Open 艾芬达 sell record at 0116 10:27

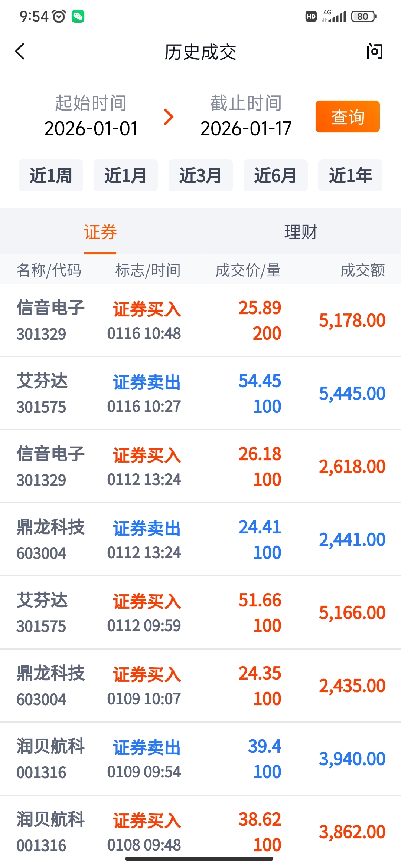200,394
